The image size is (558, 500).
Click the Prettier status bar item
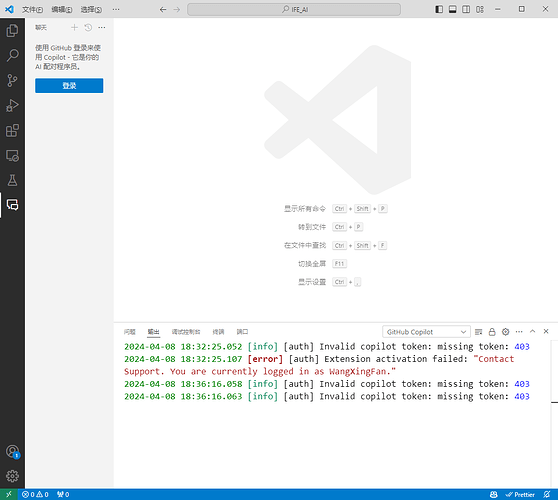520,495
